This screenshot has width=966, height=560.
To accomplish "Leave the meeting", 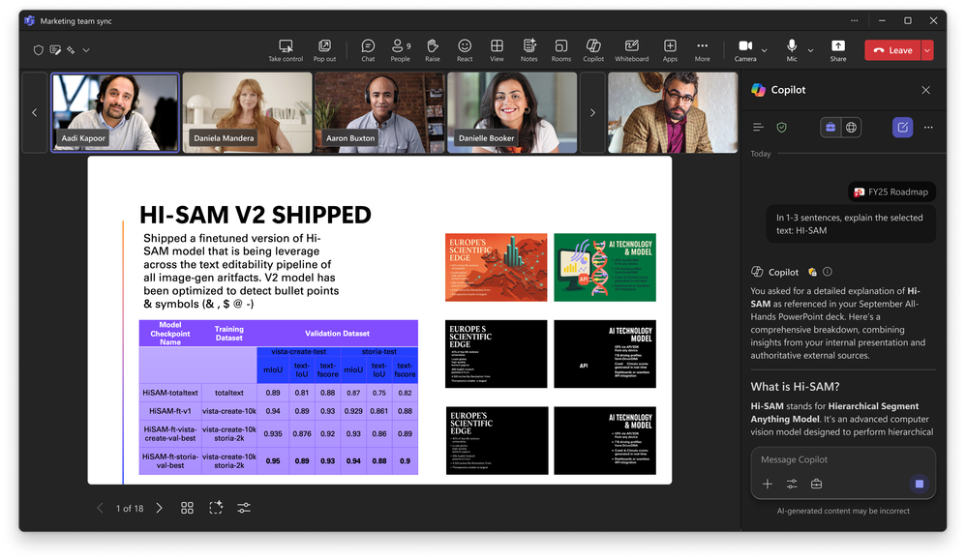I will tap(892, 50).
